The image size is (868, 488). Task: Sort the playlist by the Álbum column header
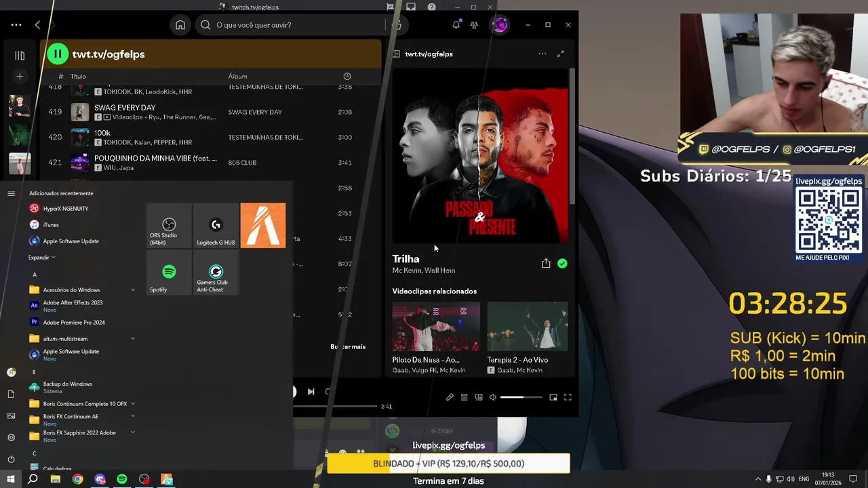[237, 77]
